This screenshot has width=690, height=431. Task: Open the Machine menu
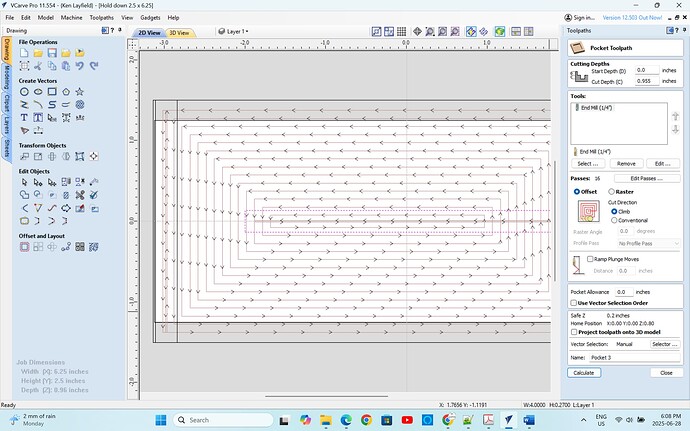click(71, 18)
